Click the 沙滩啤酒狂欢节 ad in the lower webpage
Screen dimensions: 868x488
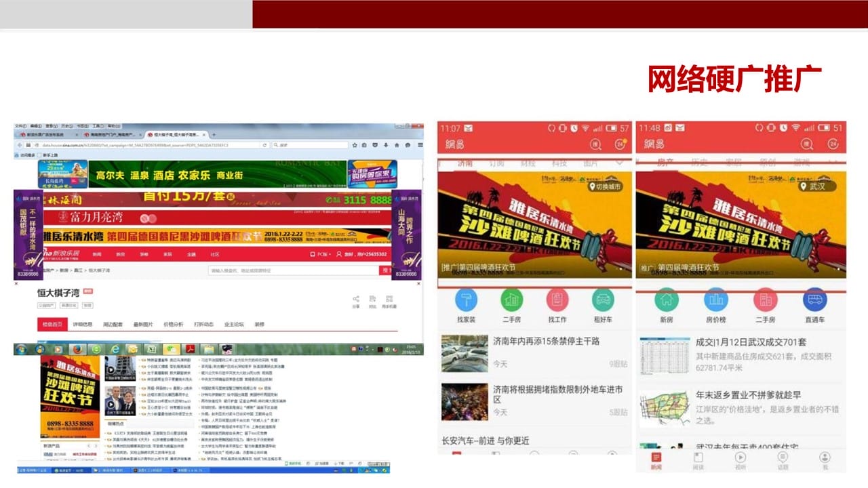[x=70, y=397]
